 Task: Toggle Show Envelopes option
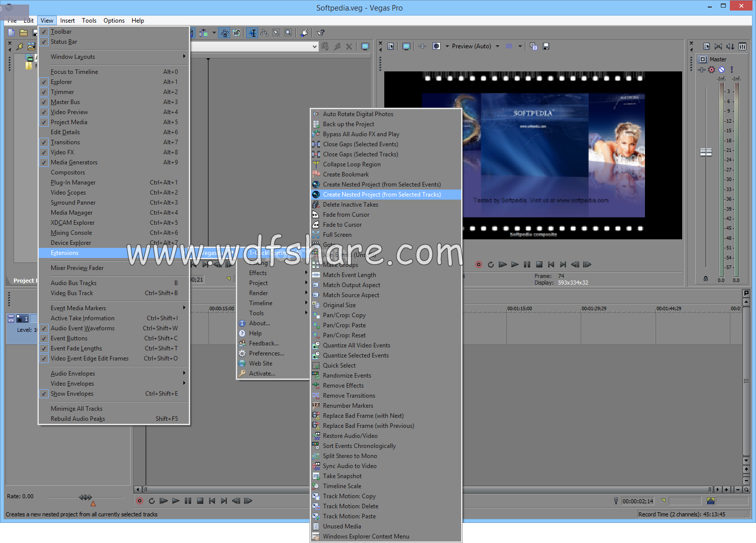tap(114, 394)
